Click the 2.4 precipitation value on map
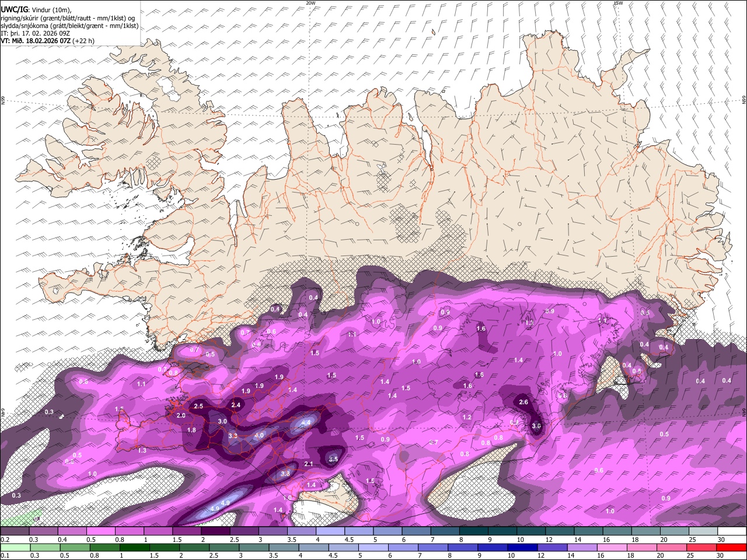The image size is (747, 560). pyautogui.click(x=236, y=404)
